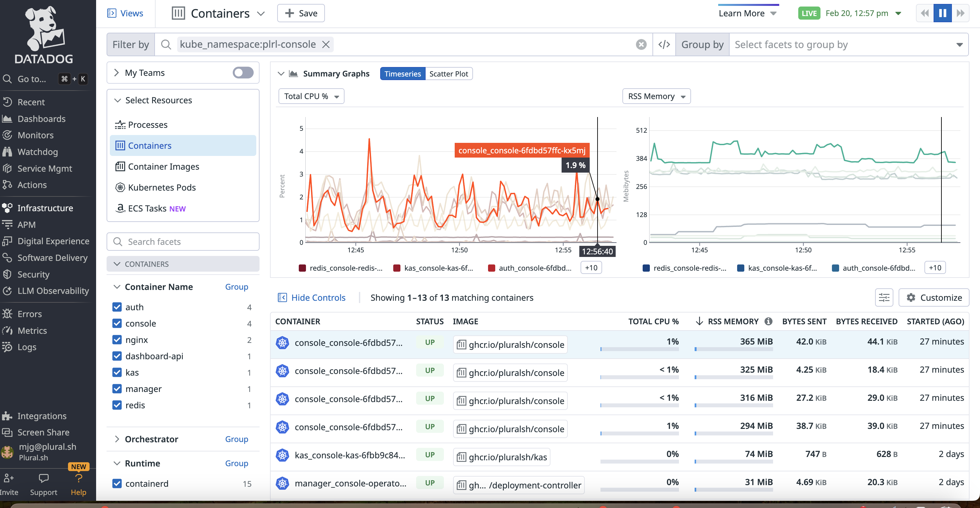Viewport: 980px width, 508px height.
Task: Open the Group by facets dropdown
Action: point(848,44)
